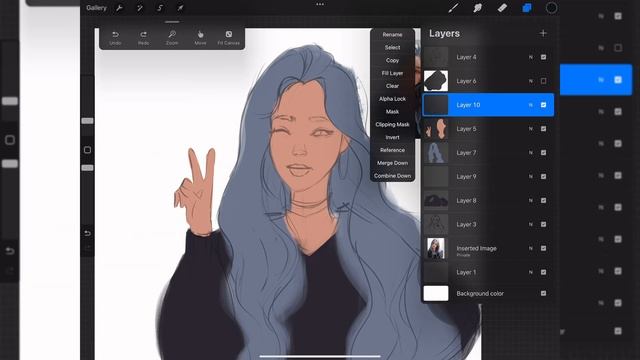
Task: Choose Invert from layer menu
Action: tap(392, 137)
